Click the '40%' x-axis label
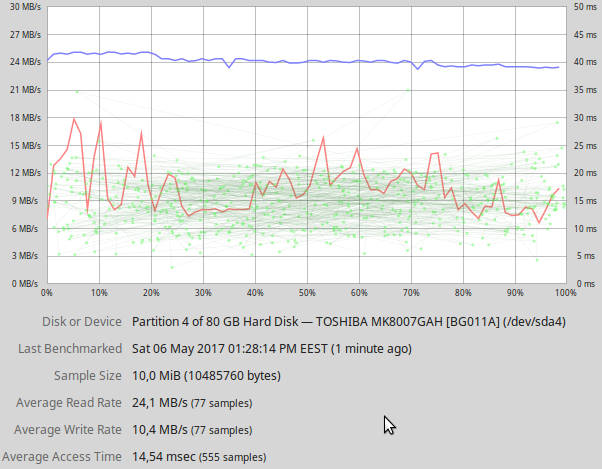602x469 pixels. coord(255,293)
